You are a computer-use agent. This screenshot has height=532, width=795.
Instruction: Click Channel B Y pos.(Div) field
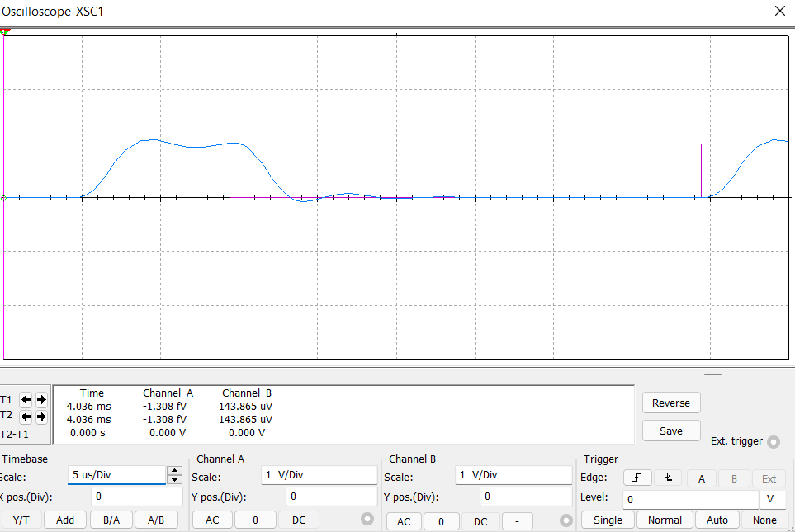click(526, 497)
